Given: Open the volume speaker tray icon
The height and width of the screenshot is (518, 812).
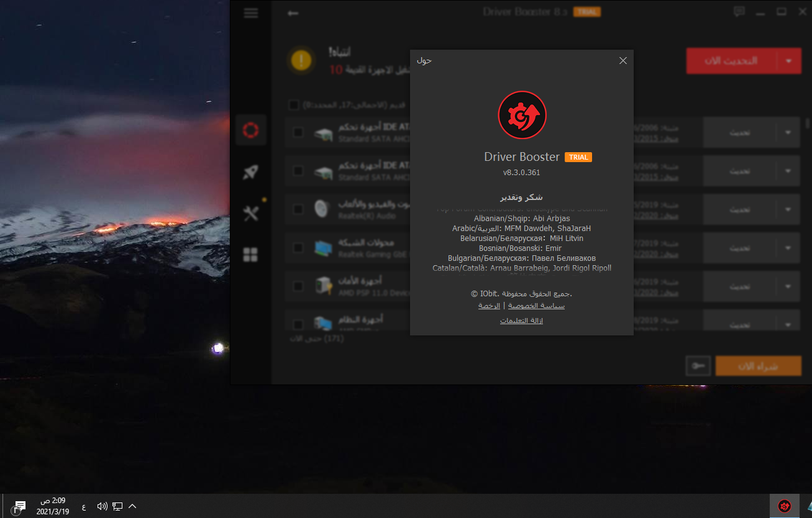Looking at the screenshot, I should click(x=103, y=506).
